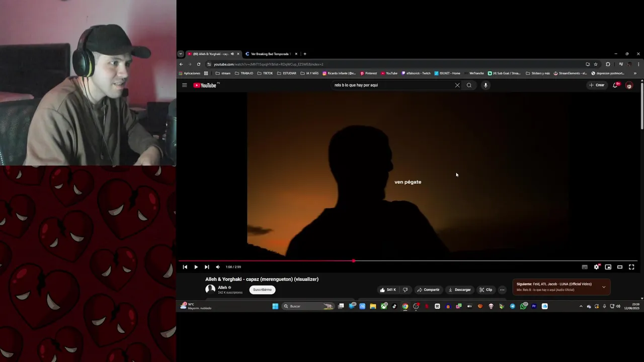Open the tab search dropdown arrow
The image size is (644, 362).
[x=181, y=54]
